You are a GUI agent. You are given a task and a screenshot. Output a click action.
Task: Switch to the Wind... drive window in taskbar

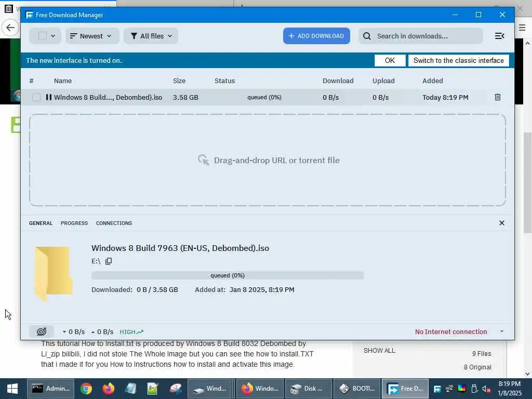pos(210,389)
